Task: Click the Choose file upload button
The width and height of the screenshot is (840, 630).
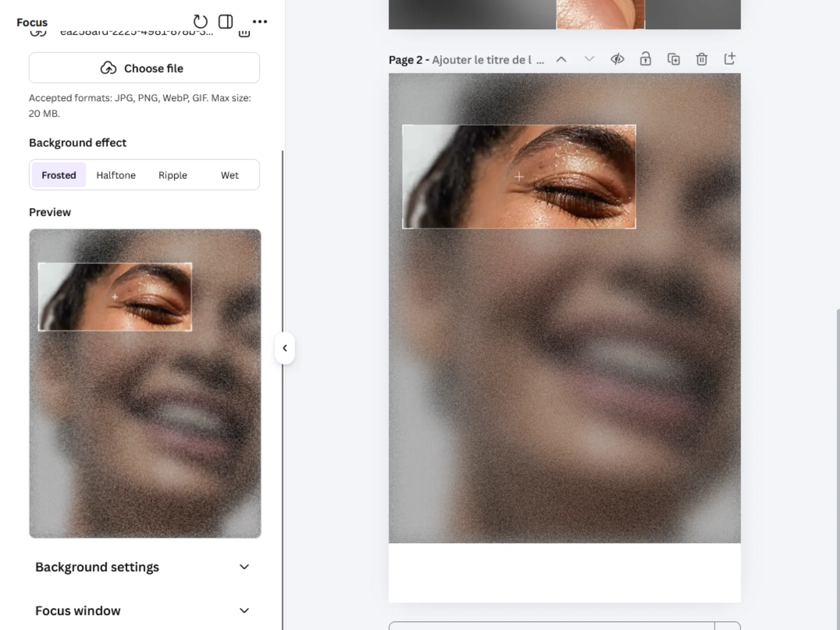Action: point(144,68)
